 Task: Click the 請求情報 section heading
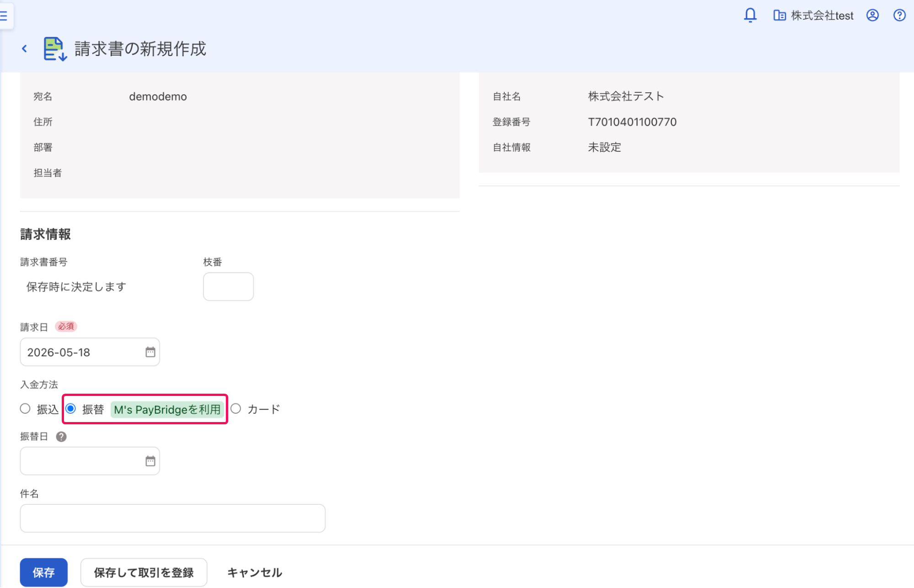pyautogui.click(x=45, y=235)
